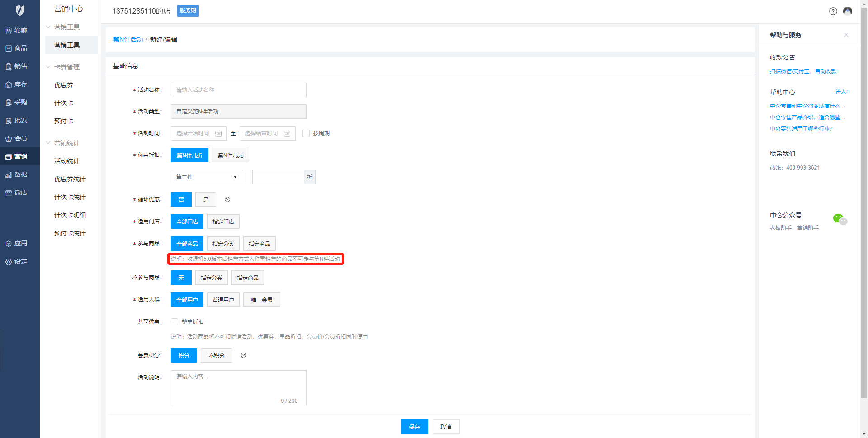The width and height of the screenshot is (868, 438).
Task: Check the 整单折扣 checkbox
Action: [x=175, y=322]
